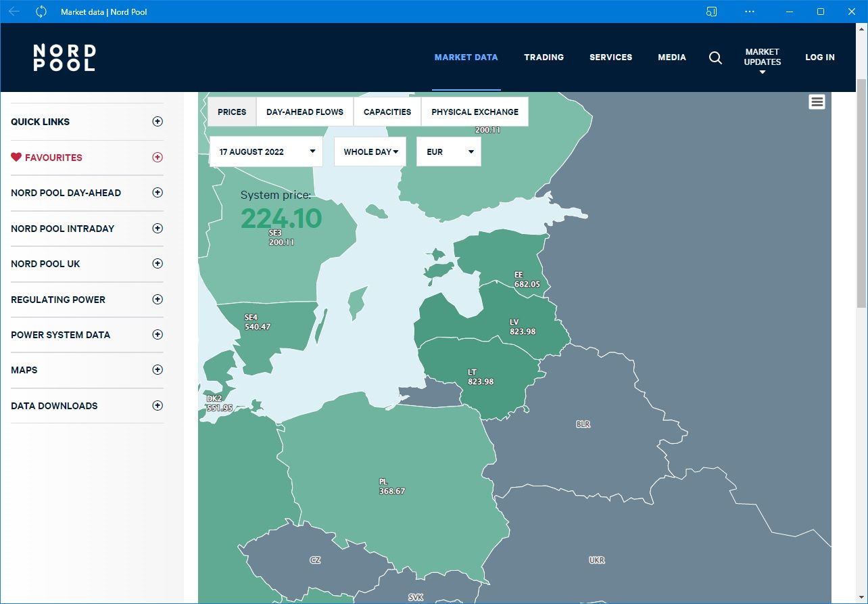Refresh the page with the reload icon
The image size is (868, 604).
(x=41, y=11)
